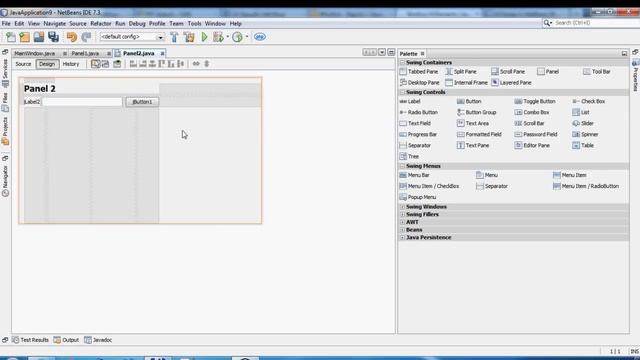Select Tabbed Pane in palette
Viewport: 640px width, 360px height.
point(419,72)
